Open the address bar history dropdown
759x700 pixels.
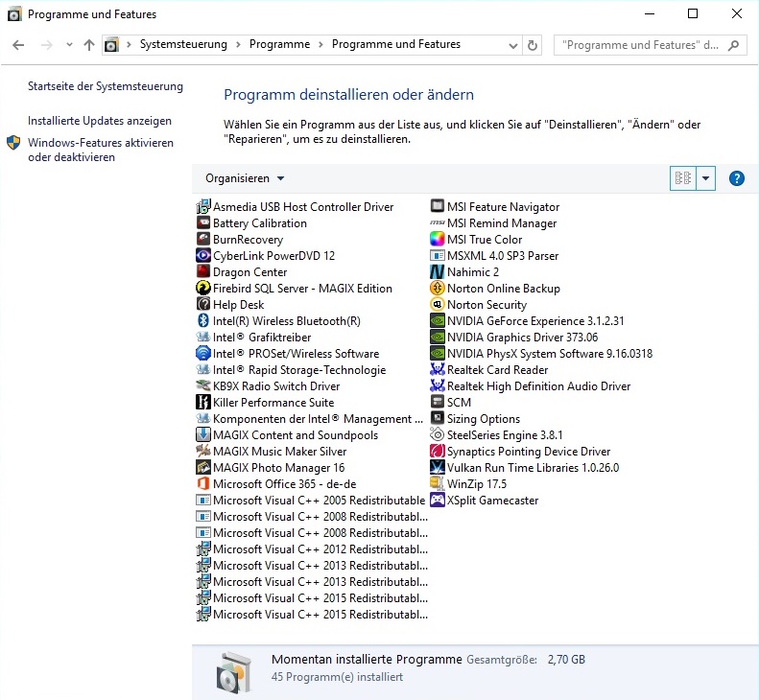512,45
